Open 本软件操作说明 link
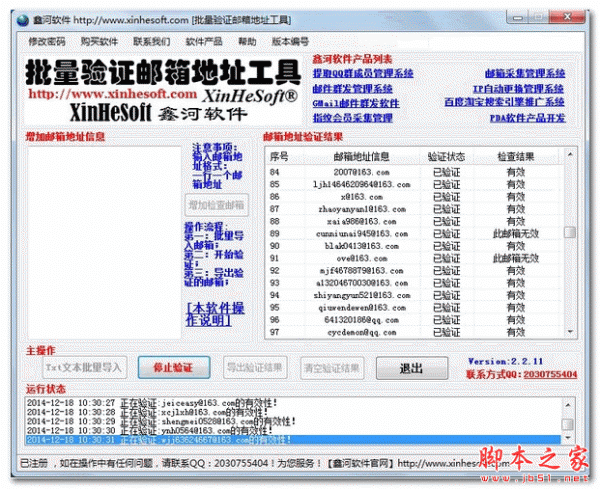600x489 pixels. (215, 314)
